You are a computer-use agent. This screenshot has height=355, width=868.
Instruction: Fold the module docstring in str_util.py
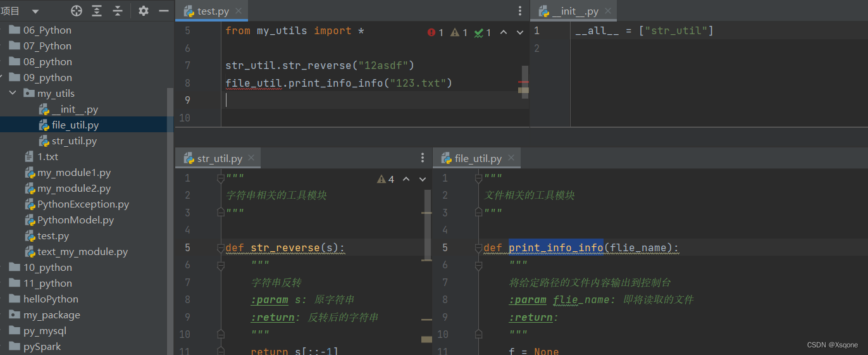pos(221,178)
